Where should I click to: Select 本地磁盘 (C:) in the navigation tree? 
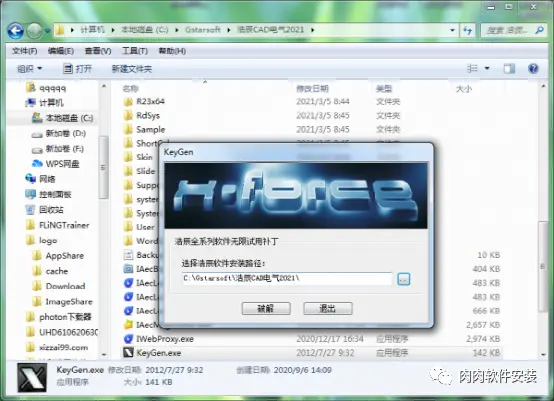click(63, 118)
